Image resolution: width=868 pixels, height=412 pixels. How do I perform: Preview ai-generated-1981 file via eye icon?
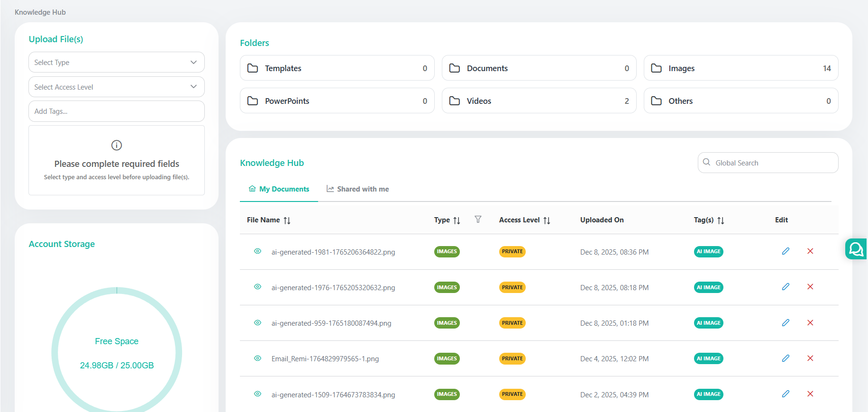(x=257, y=251)
